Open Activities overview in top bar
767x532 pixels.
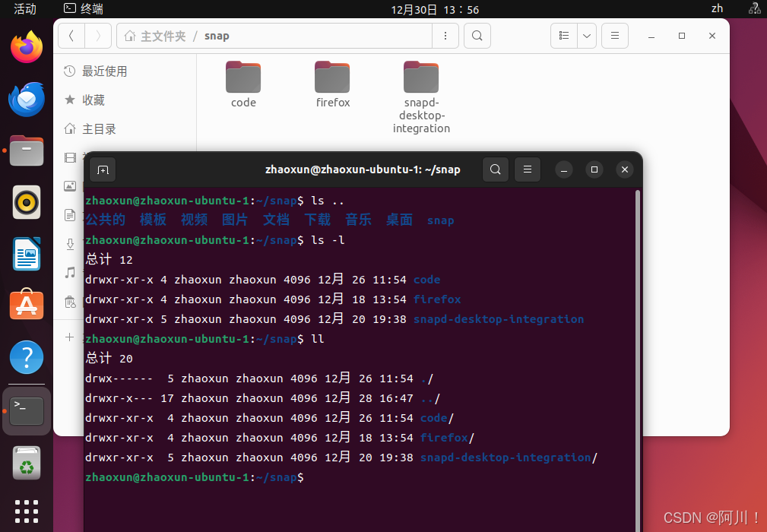click(24, 9)
